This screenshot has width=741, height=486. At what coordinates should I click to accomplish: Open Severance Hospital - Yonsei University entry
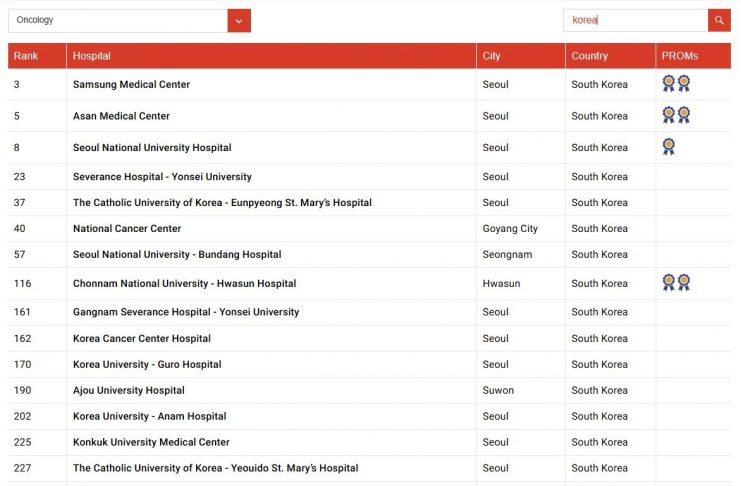162,177
